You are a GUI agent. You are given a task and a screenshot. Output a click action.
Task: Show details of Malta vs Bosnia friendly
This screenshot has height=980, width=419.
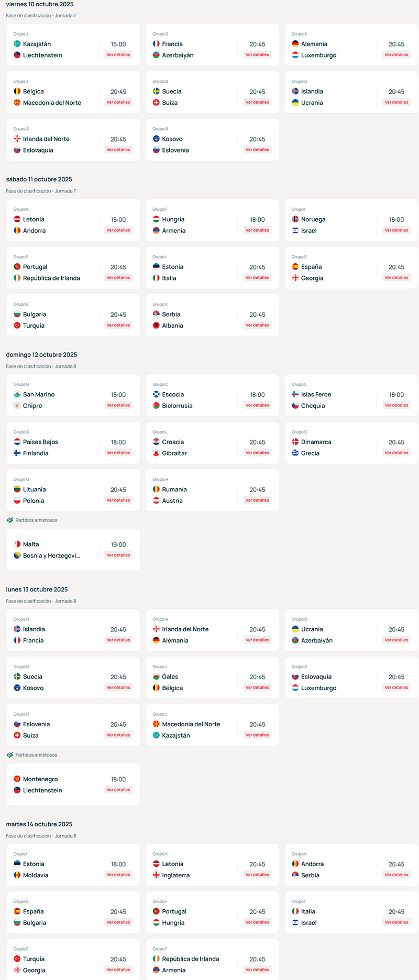[x=118, y=555]
